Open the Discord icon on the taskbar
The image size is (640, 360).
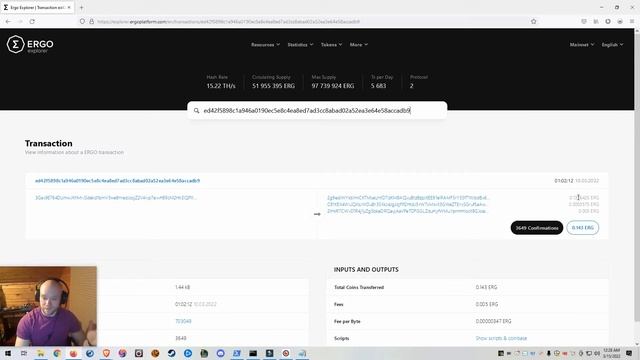coord(220,353)
